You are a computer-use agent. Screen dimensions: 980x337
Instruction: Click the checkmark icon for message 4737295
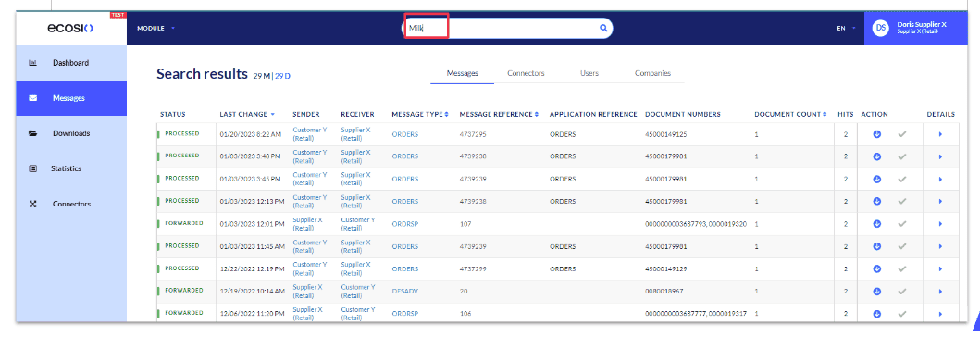click(x=901, y=134)
